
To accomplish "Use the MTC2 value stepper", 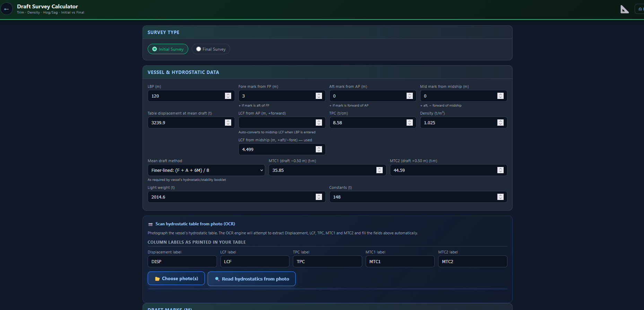I will point(500,170).
